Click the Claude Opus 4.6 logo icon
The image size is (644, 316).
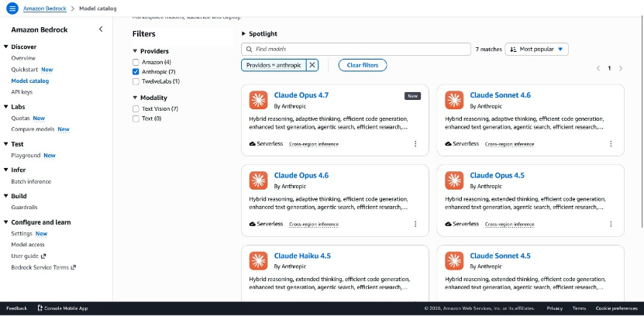pos(258,180)
